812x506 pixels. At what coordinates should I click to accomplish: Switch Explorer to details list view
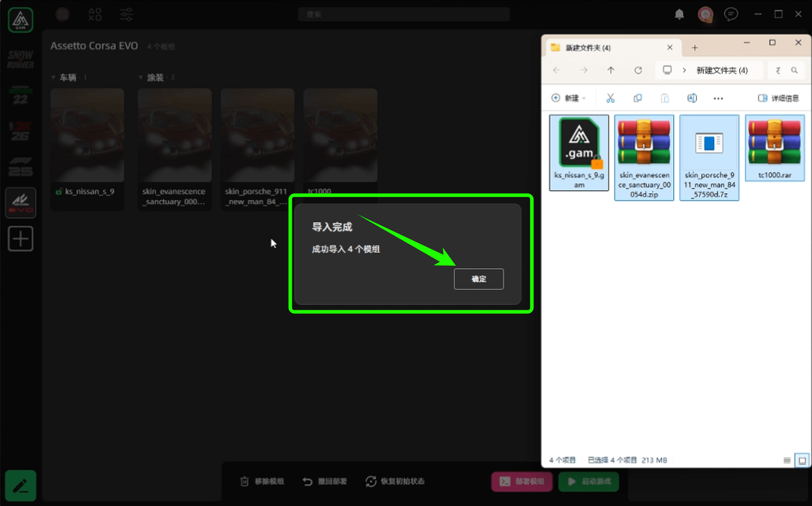click(787, 460)
